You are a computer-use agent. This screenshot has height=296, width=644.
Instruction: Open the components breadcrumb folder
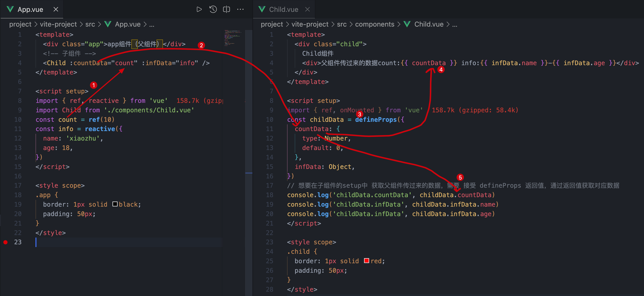click(374, 24)
